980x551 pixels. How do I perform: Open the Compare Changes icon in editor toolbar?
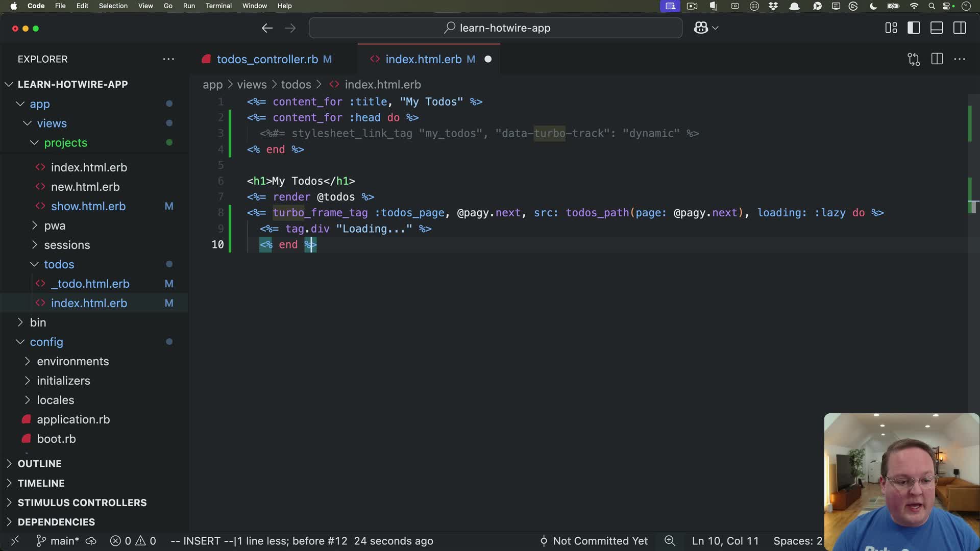tap(914, 59)
